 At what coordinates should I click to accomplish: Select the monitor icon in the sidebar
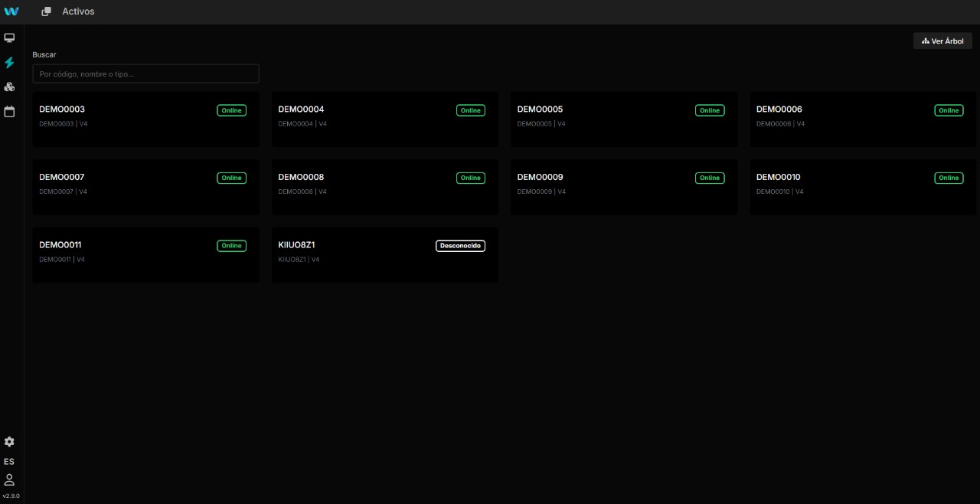(x=9, y=38)
